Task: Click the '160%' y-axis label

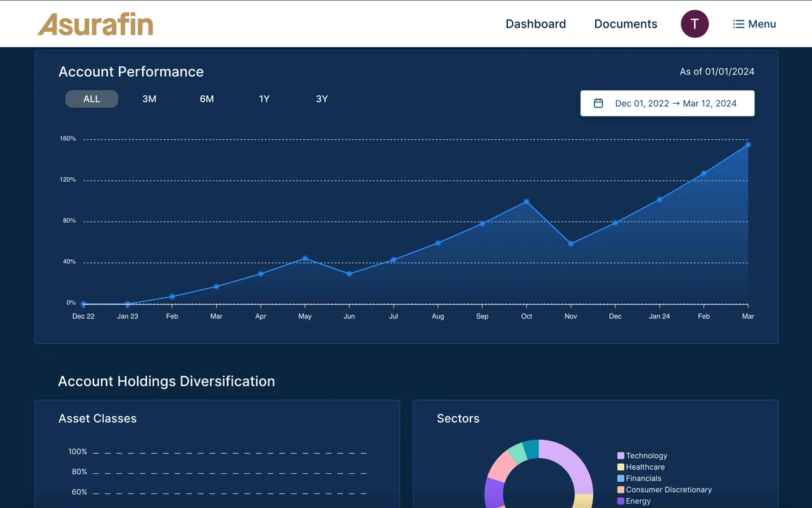Action: [67, 139]
